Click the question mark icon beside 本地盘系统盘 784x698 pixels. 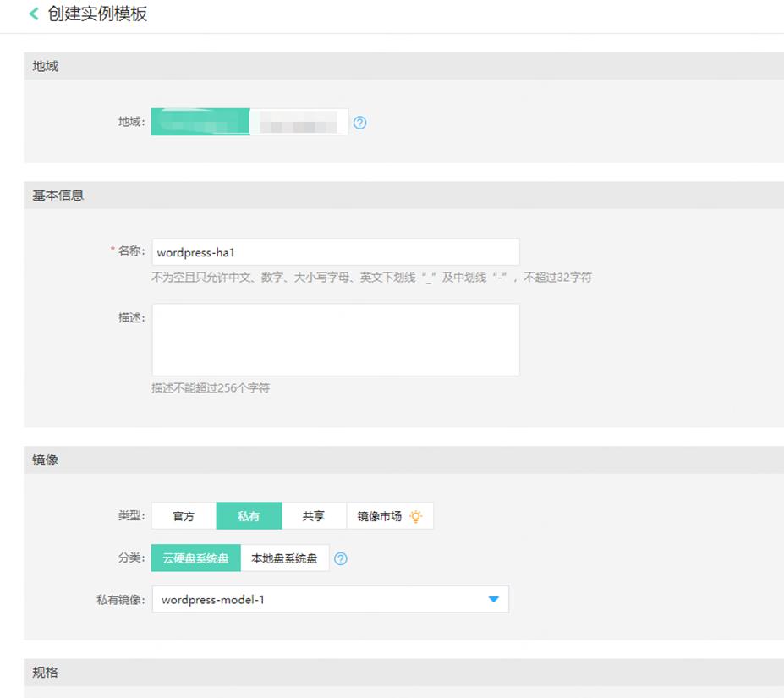[x=341, y=558]
